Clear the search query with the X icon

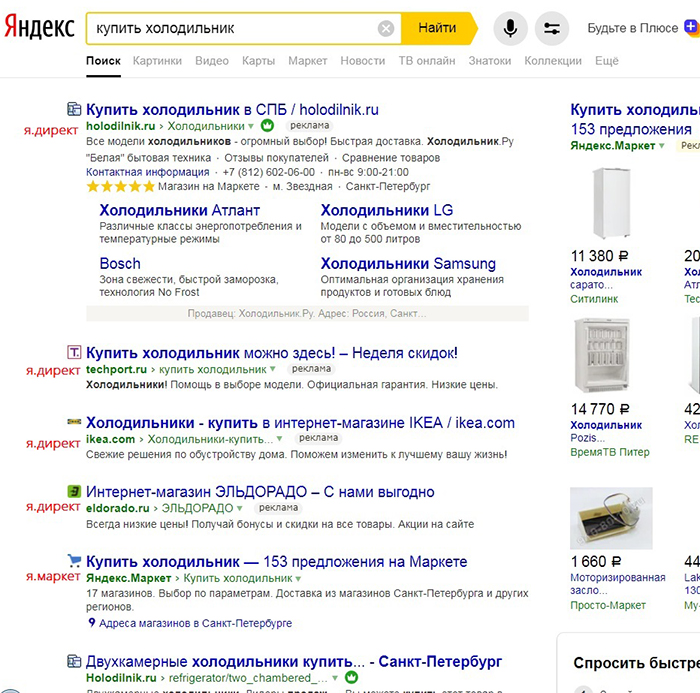[x=386, y=29]
